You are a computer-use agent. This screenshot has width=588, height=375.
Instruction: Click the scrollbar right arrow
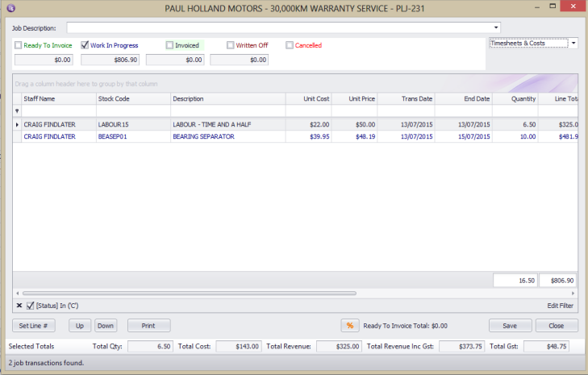[573, 294]
